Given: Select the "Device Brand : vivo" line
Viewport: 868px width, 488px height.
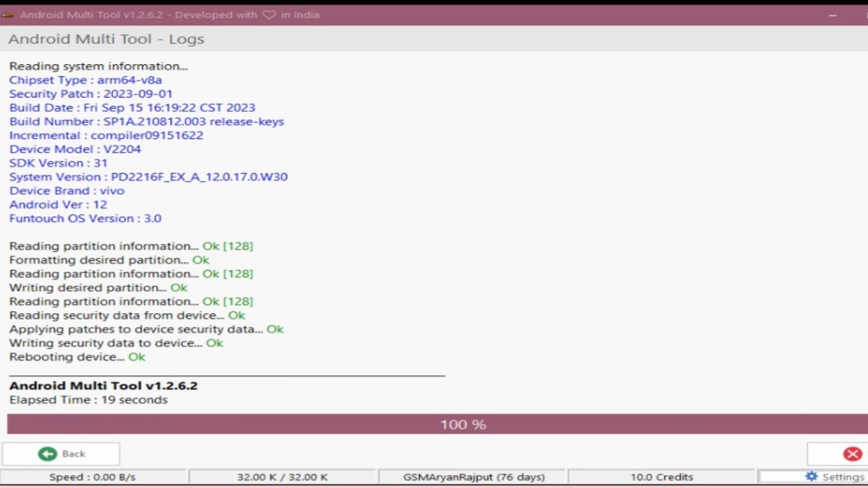Looking at the screenshot, I should click(66, 191).
